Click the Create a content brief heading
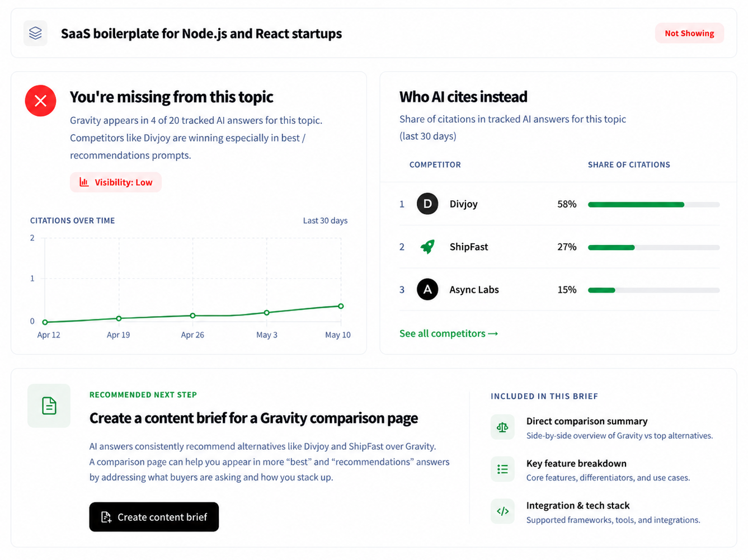The height and width of the screenshot is (560, 748). click(x=253, y=418)
